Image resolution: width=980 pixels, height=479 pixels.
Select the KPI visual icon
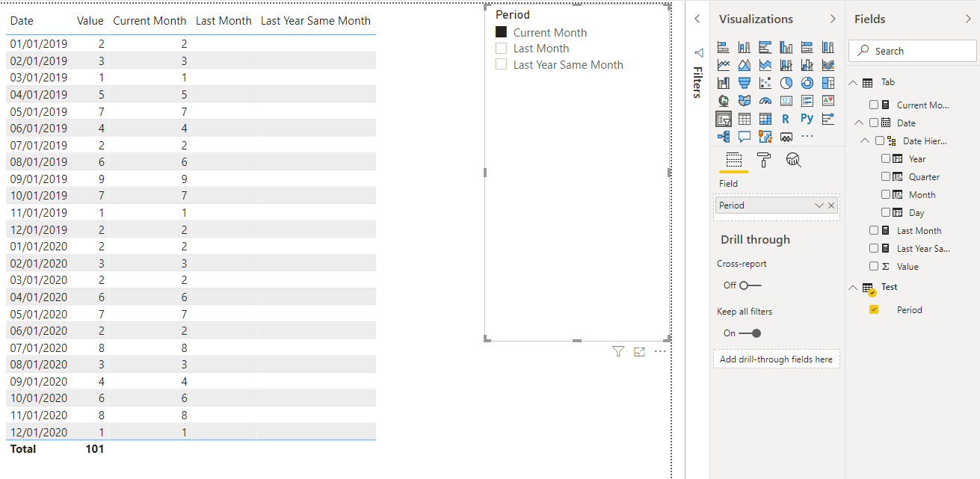[x=828, y=101]
